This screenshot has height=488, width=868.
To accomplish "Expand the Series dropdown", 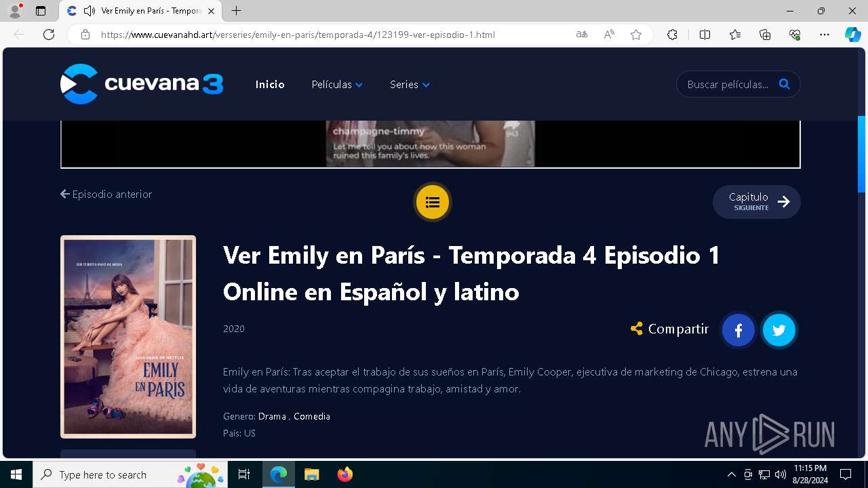I will [x=410, y=85].
